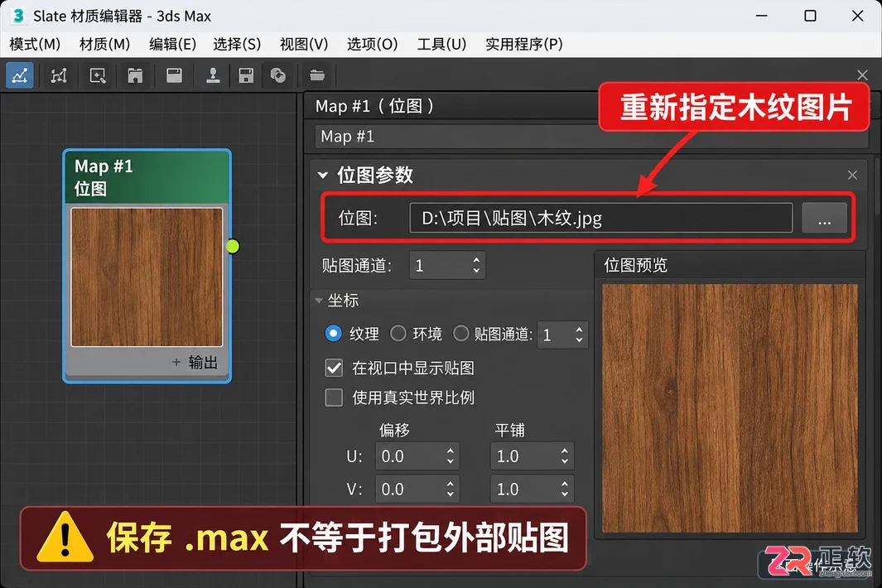Click the stamp assign material icon

coord(213,75)
